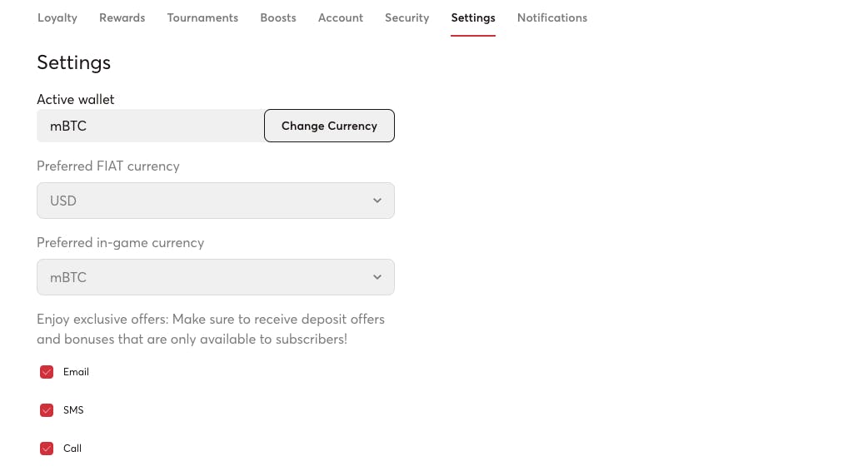Click the SMS label text
The width and height of the screenshot is (868, 471).
tap(73, 410)
